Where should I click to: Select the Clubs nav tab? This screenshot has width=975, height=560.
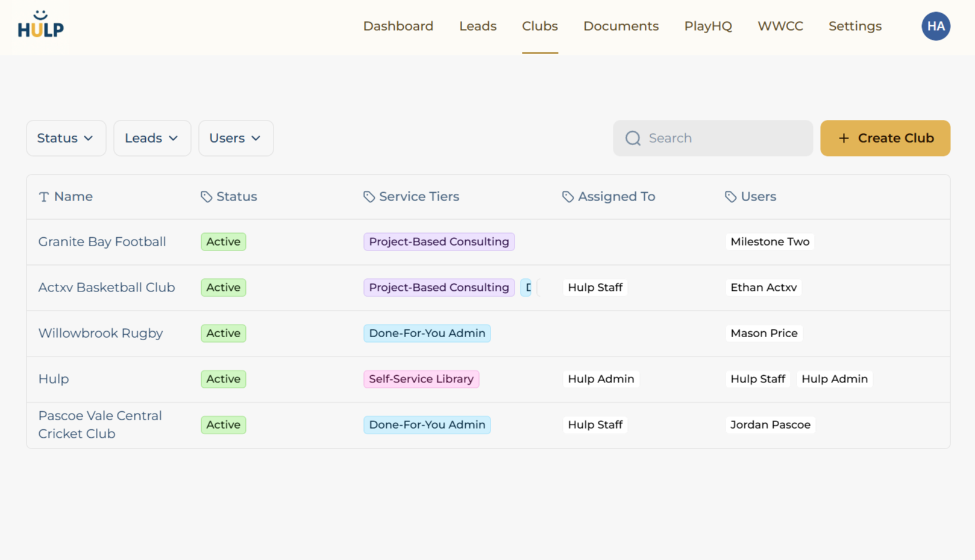tap(540, 26)
